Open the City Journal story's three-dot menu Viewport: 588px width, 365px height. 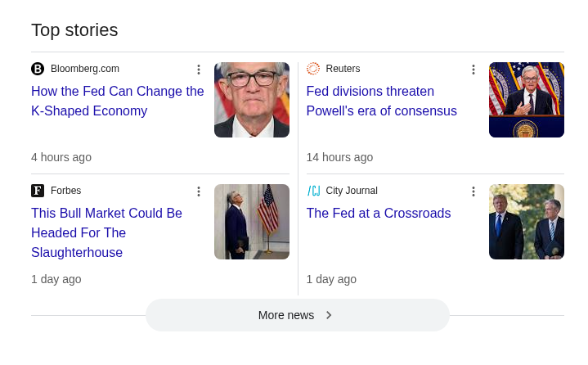(x=473, y=192)
